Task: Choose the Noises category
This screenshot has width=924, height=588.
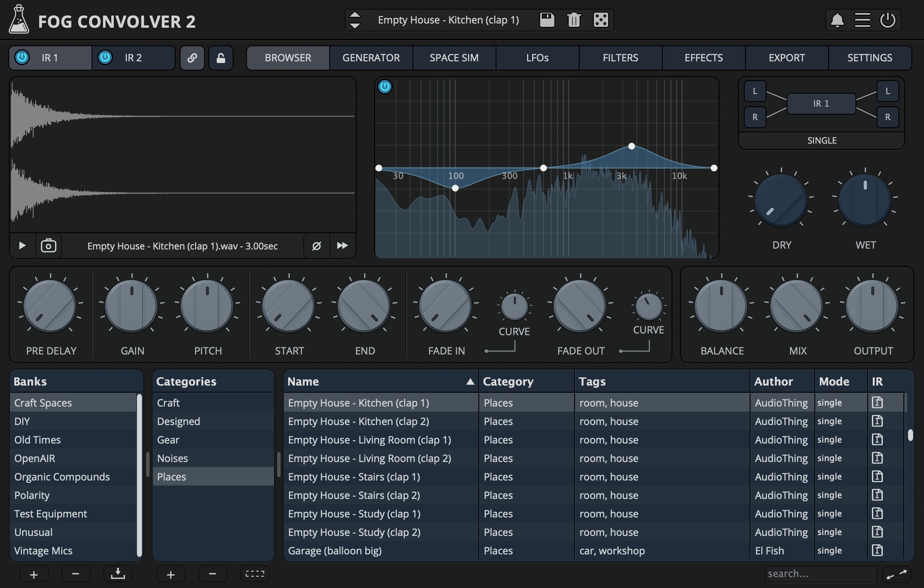Action: click(x=213, y=458)
